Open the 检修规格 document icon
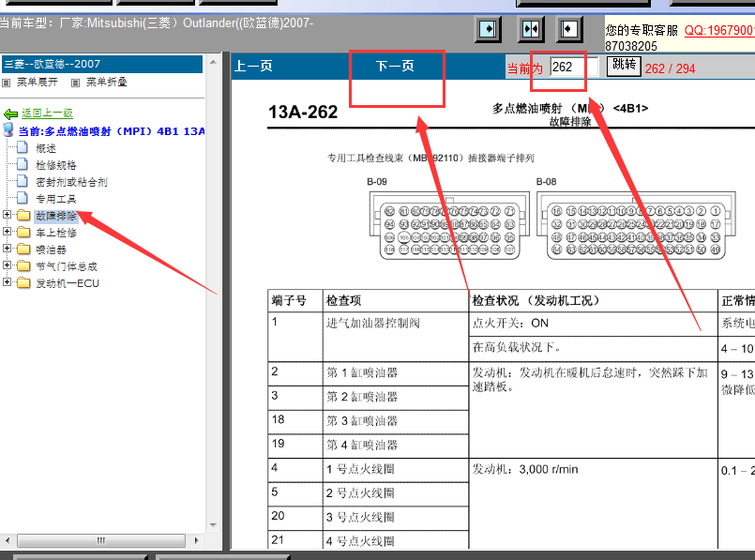This screenshot has height=560, width=755. click(x=23, y=164)
